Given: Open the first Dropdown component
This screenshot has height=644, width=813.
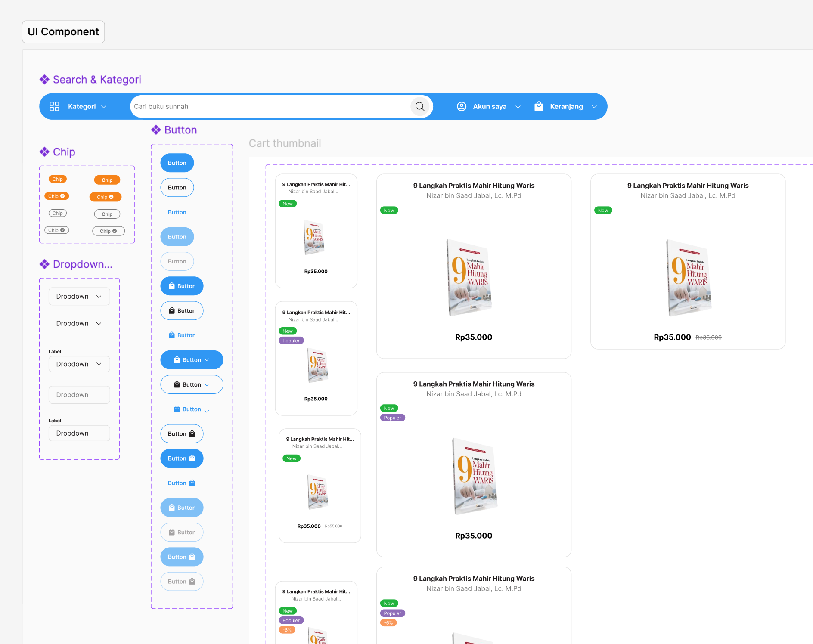Looking at the screenshot, I should coord(79,296).
